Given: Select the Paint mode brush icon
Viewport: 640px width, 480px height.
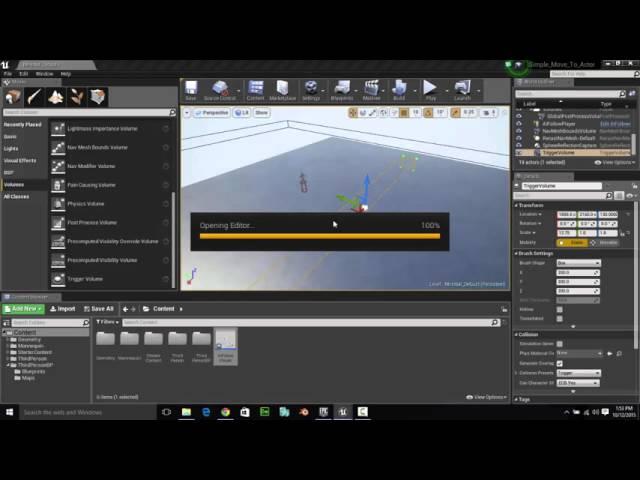Looking at the screenshot, I should click(x=34, y=97).
